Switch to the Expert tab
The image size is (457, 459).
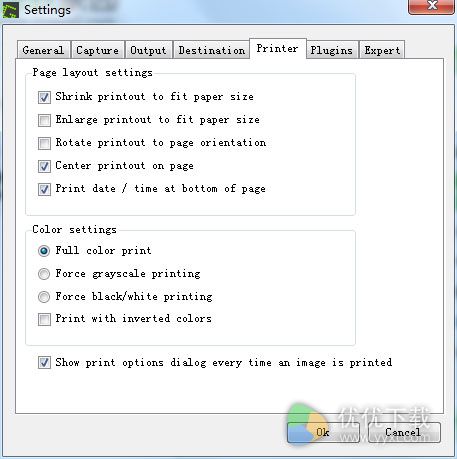tap(382, 50)
